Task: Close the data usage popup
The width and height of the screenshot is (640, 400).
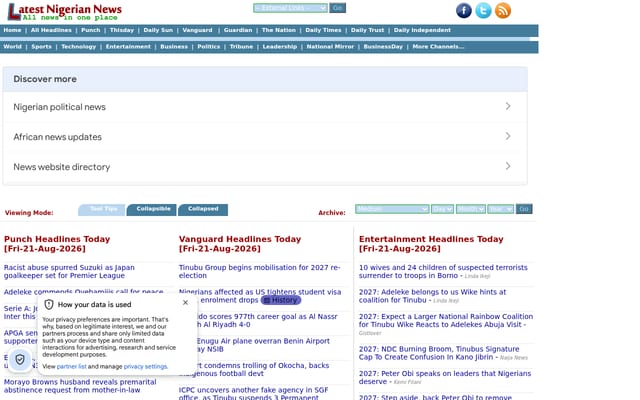Action: 185,302
